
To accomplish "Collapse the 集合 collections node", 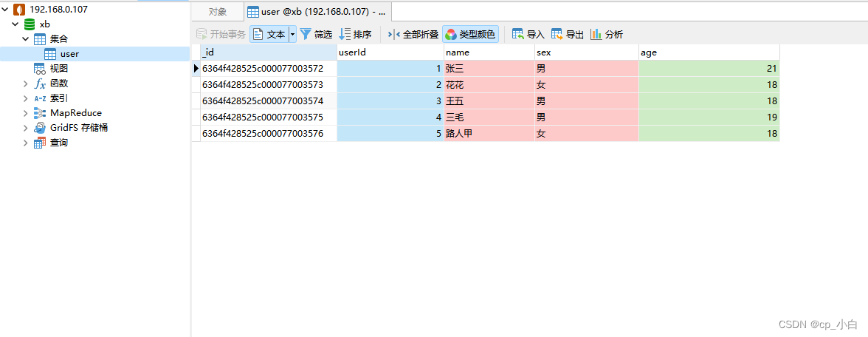I will (25, 38).
